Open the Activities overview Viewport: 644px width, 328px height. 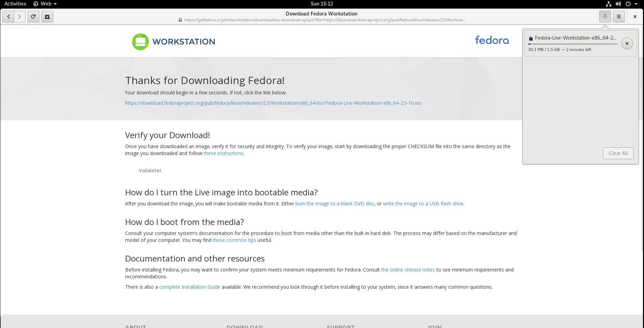click(x=15, y=4)
